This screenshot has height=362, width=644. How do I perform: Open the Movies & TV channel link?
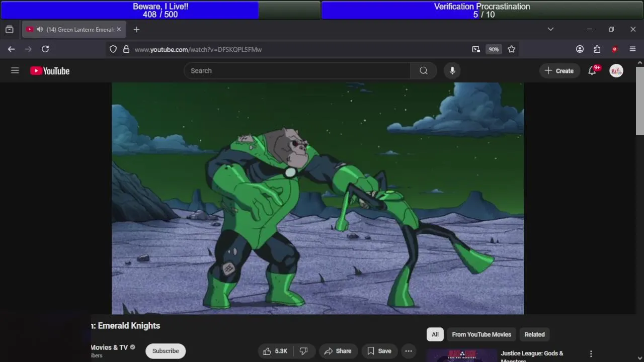pos(109,347)
